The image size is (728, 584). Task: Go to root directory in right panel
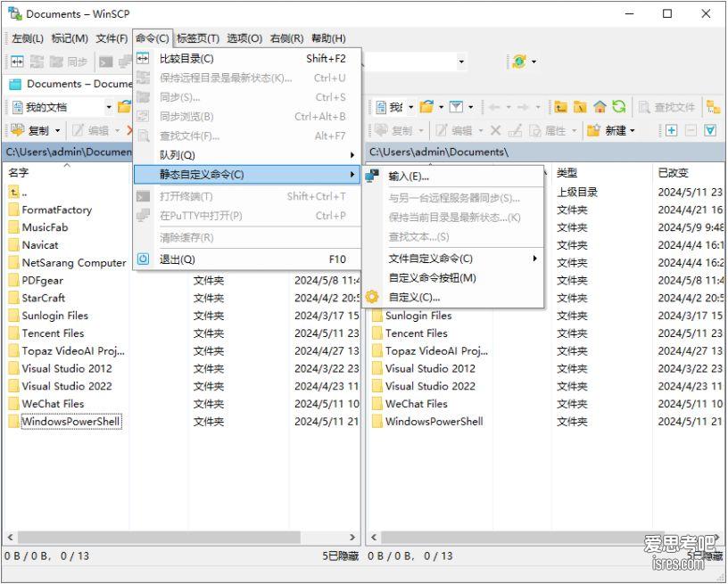581,107
